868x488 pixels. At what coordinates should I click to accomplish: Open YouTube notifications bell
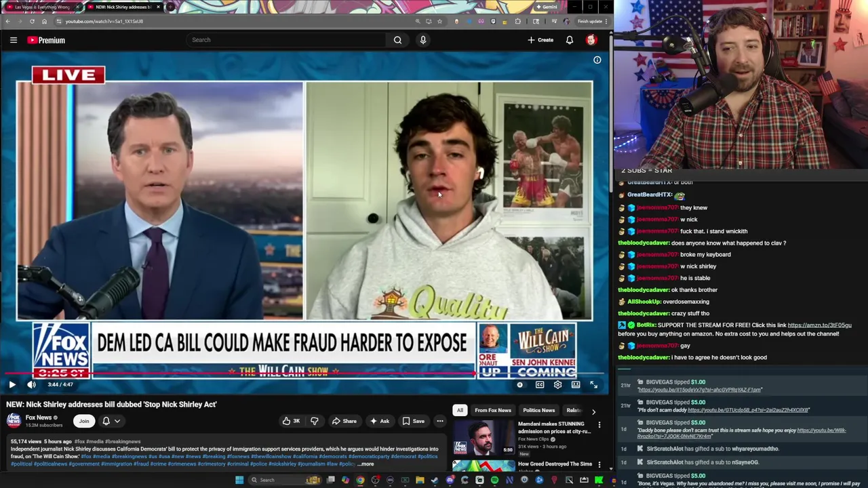[x=570, y=40]
